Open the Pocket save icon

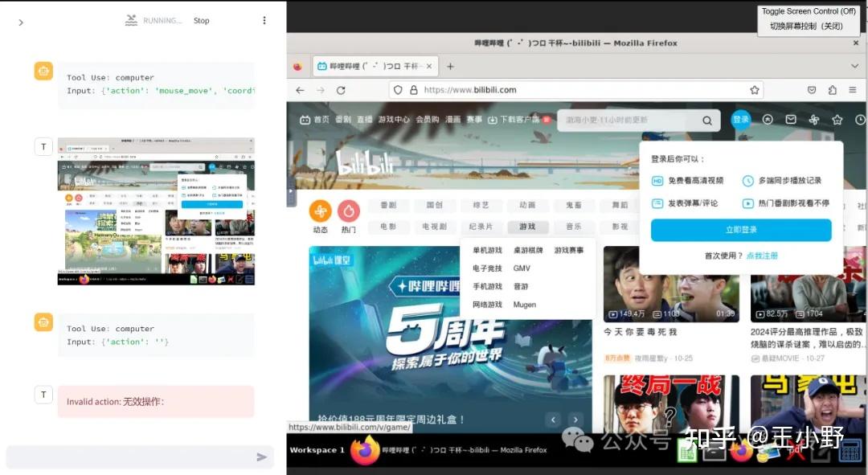coord(812,90)
